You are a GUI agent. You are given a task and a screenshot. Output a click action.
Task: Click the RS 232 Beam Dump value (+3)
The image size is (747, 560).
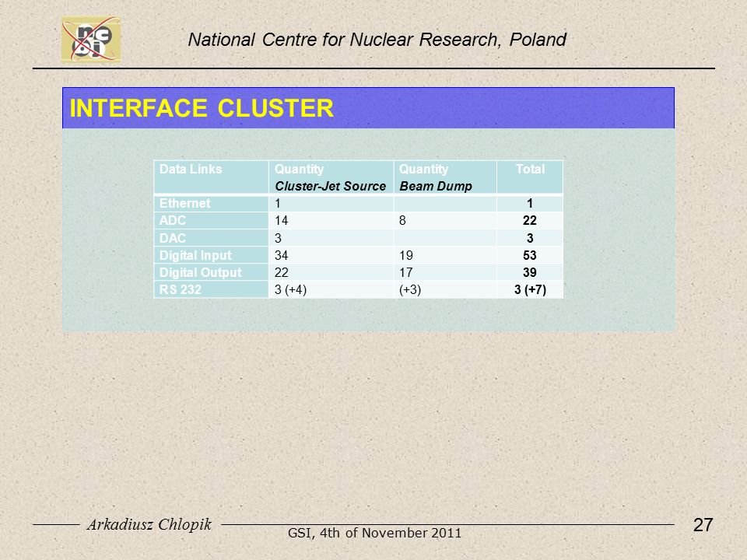[x=410, y=289]
